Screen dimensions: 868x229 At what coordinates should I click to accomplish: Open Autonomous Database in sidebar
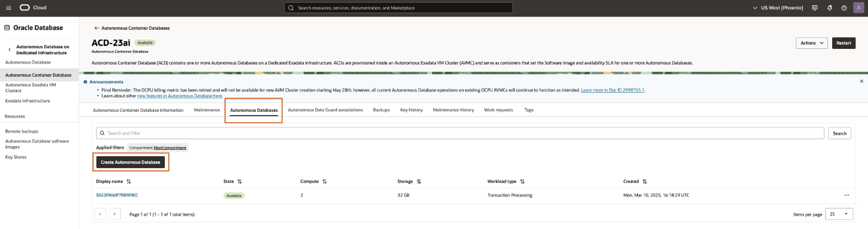tap(28, 62)
